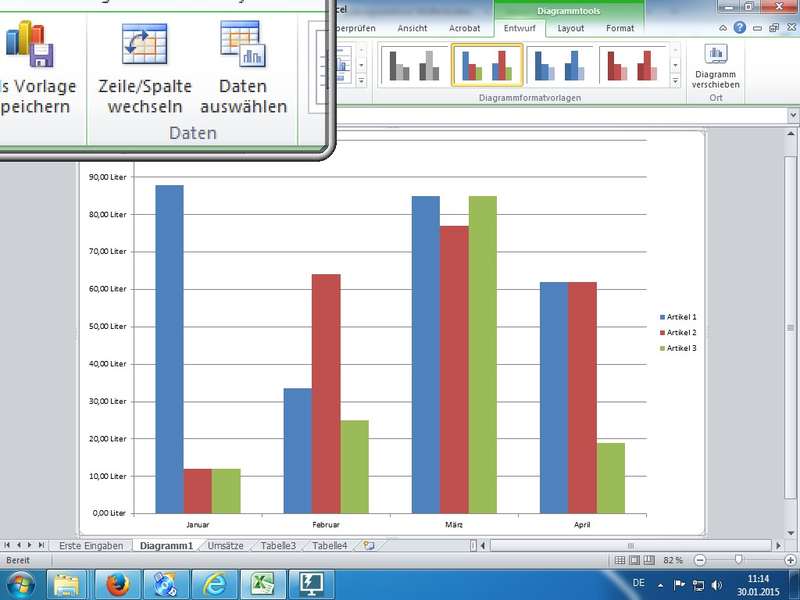This screenshot has height=600, width=800.
Task: Click the monitor lightning taskbar icon
Action: 311,585
